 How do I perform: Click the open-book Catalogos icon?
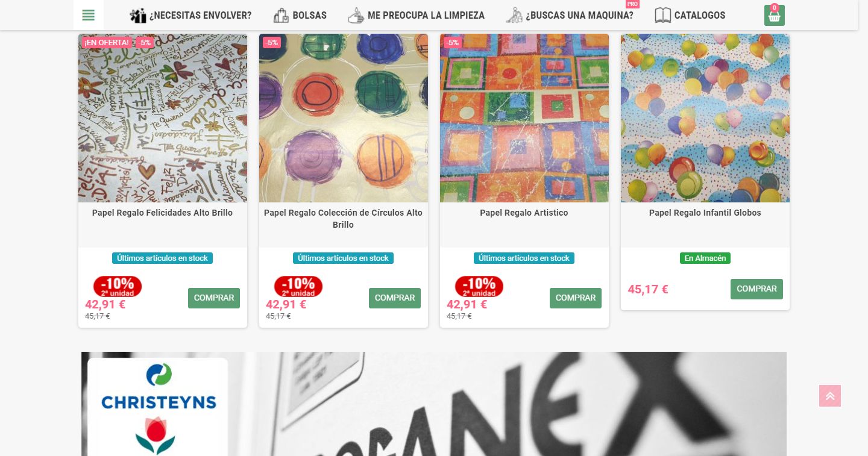click(663, 16)
